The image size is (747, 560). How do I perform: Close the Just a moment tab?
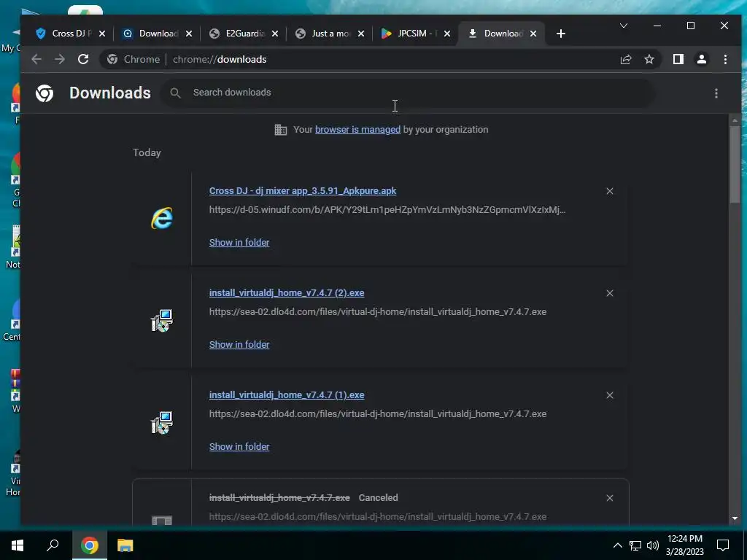coord(361,34)
